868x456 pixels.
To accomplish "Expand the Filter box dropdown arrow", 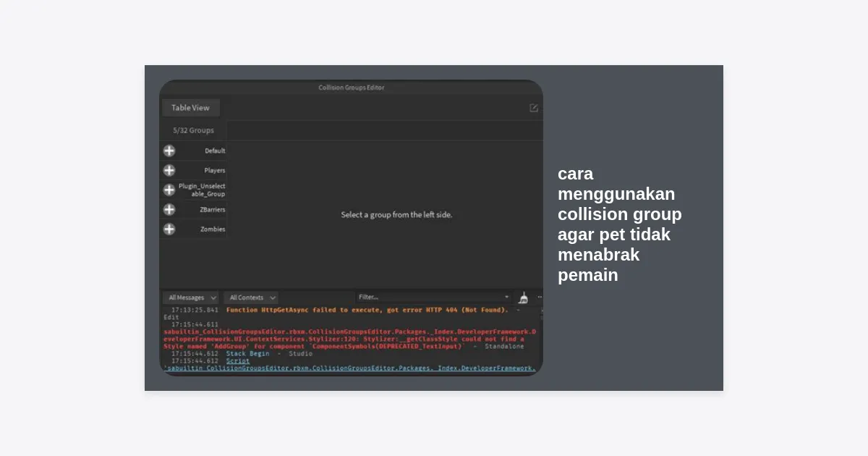I will click(x=507, y=297).
